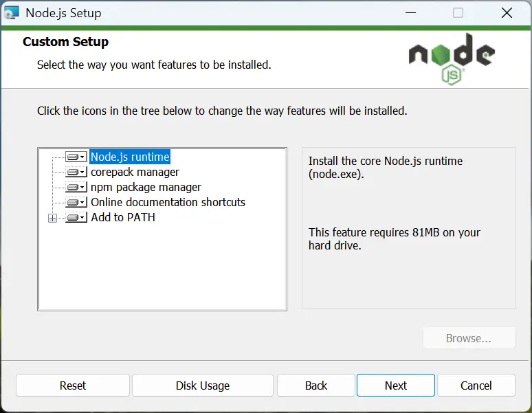Click the Reset button
The width and height of the screenshot is (532, 413).
pyautogui.click(x=73, y=386)
